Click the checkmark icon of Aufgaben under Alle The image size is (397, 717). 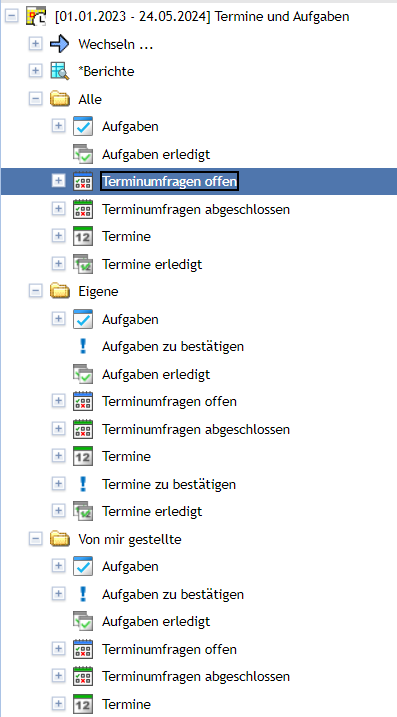point(83,126)
